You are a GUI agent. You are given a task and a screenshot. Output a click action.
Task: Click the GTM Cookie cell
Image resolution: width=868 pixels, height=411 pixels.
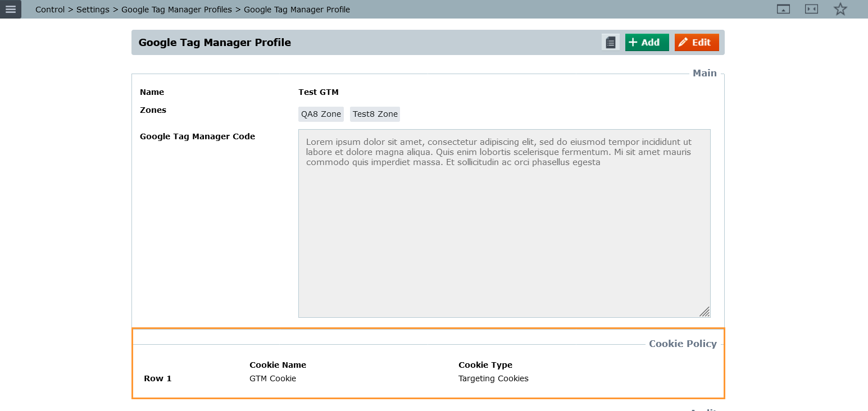click(272, 378)
